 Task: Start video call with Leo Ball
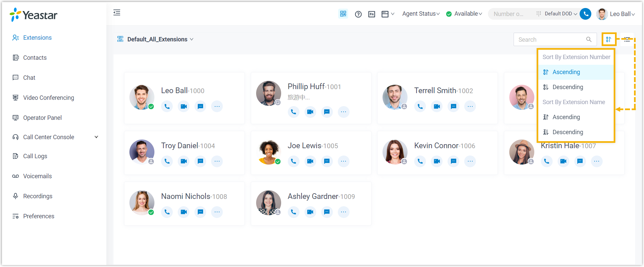click(183, 106)
